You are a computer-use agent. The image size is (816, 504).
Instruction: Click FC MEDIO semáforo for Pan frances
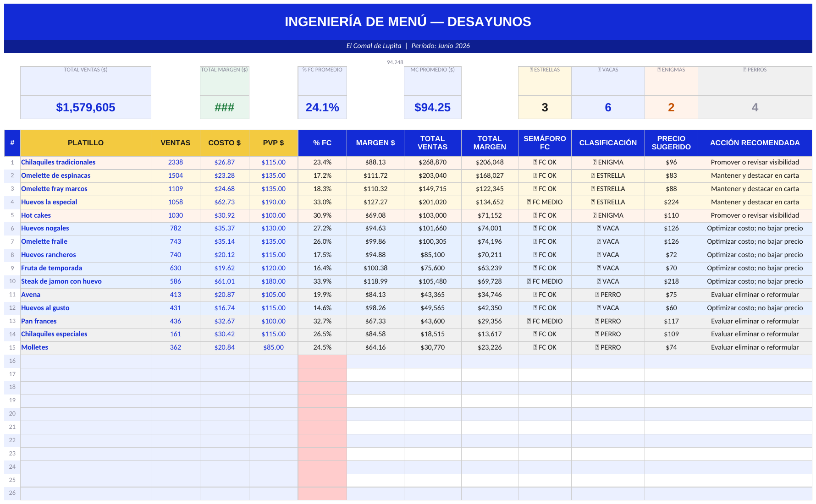(x=545, y=321)
